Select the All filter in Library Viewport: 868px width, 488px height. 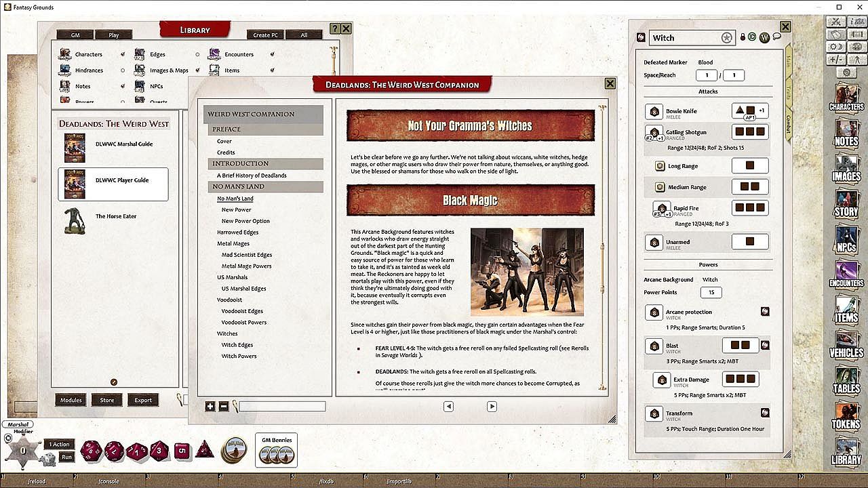click(x=304, y=35)
